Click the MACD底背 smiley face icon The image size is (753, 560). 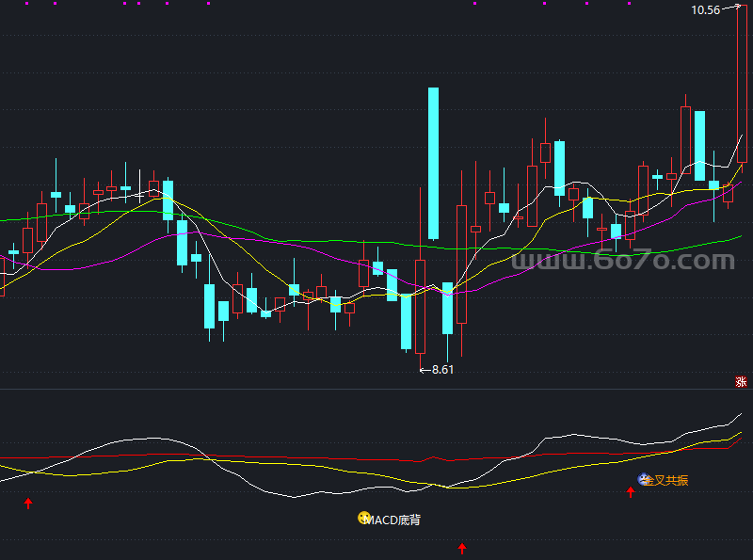(x=362, y=518)
